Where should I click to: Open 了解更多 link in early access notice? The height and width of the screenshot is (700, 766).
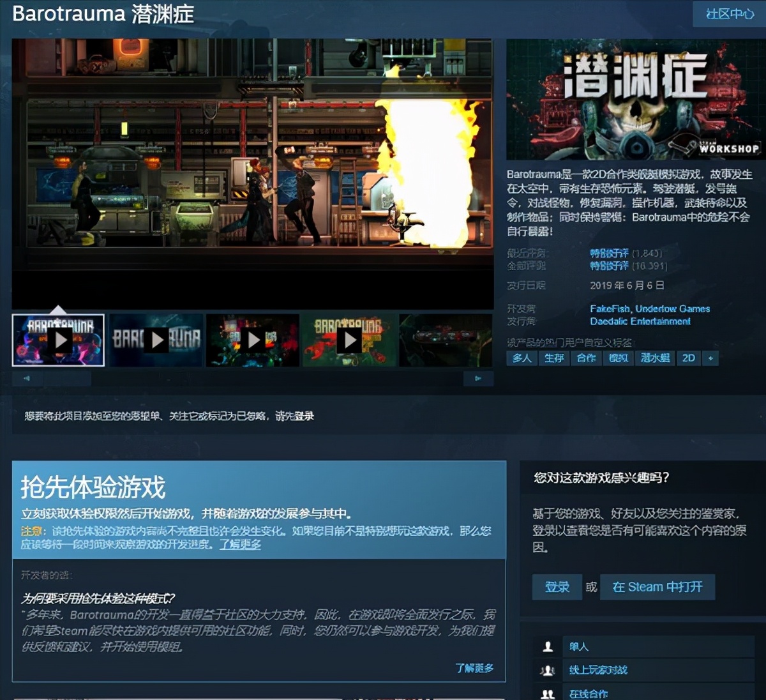coord(240,545)
